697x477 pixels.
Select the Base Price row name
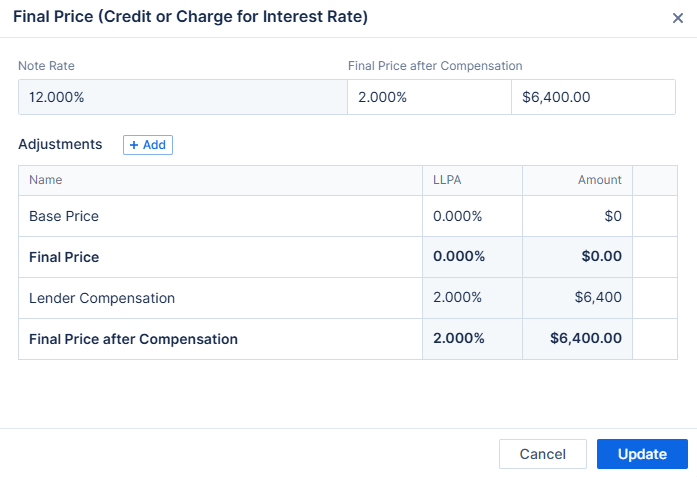tap(64, 216)
